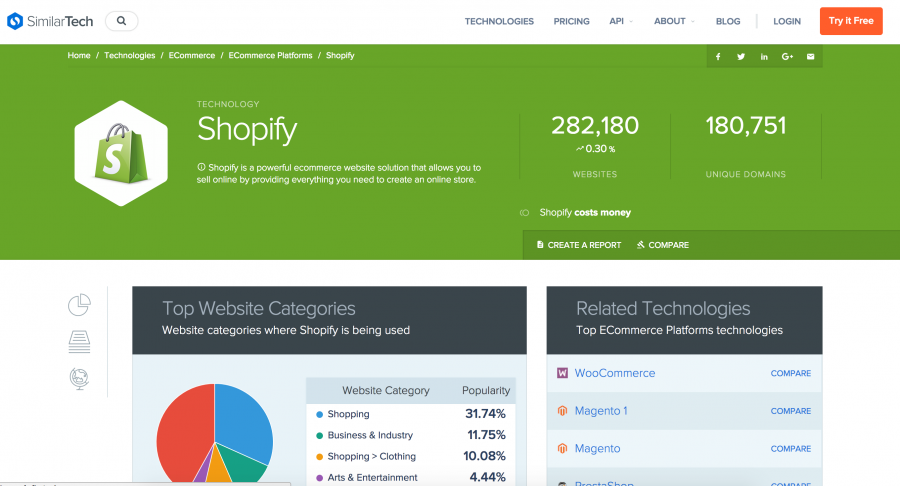This screenshot has width=900, height=486.
Task: Click the Shopify shopping bag logo
Action: [x=121, y=153]
